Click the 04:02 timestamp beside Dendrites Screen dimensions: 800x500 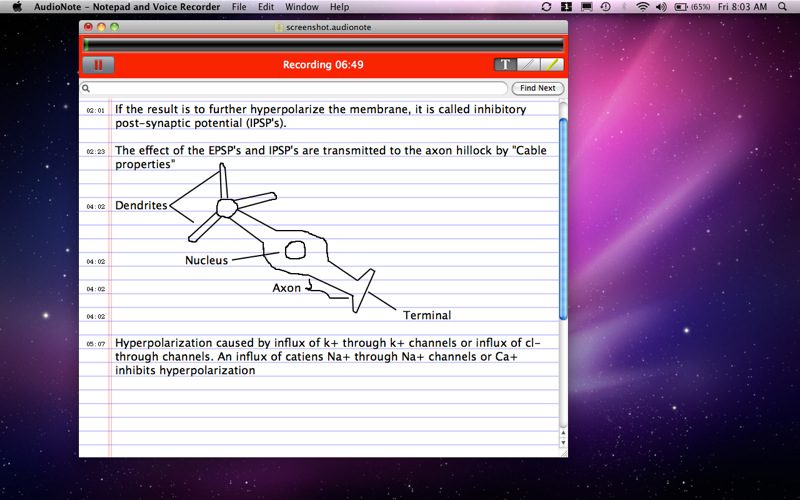(95, 207)
